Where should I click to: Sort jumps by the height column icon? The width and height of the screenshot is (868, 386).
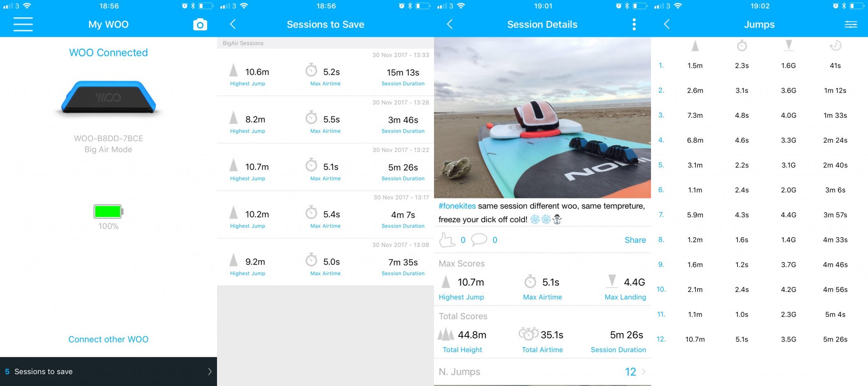click(695, 46)
